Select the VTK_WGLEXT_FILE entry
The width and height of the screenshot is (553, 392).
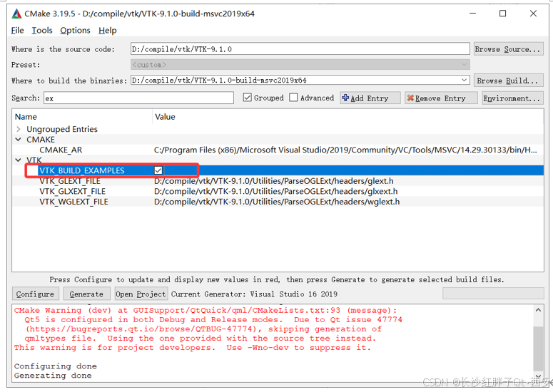pos(73,202)
